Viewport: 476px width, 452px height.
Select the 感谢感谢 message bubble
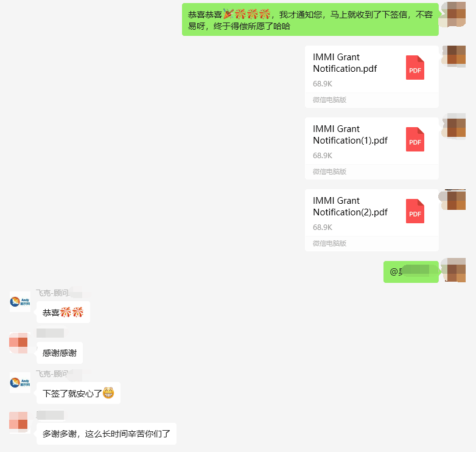(60, 353)
